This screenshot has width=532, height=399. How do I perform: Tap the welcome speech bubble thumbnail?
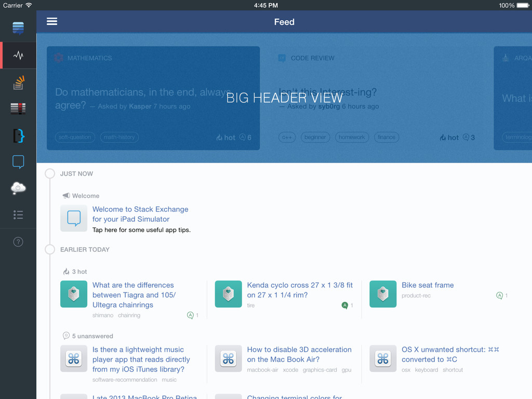(74, 218)
